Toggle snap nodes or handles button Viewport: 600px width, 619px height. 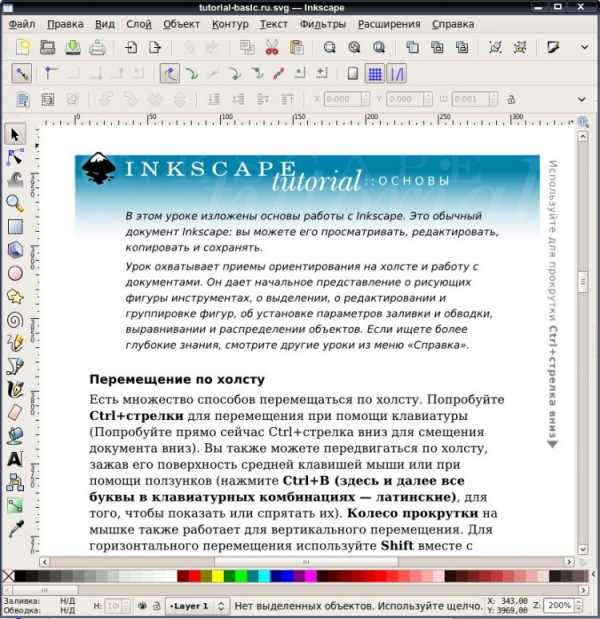pyautogui.click(x=170, y=73)
